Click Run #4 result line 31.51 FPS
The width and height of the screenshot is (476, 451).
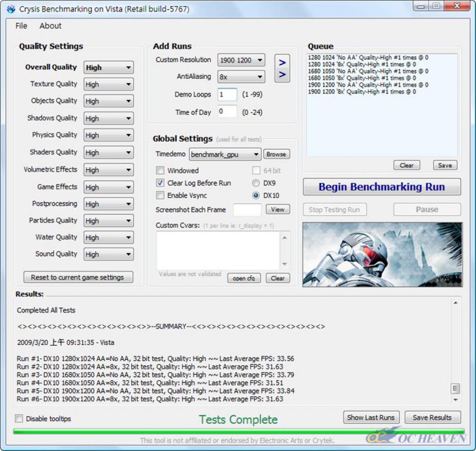pyautogui.click(x=150, y=383)
